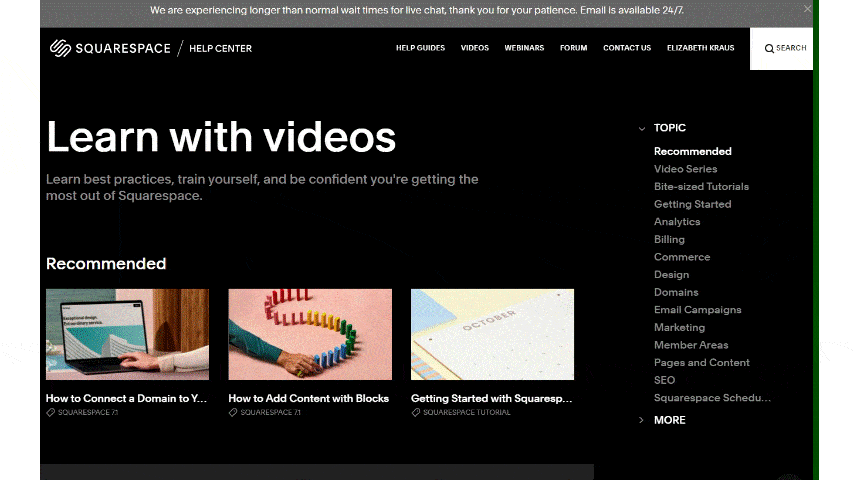Click the MORE heading label
Image resolution: width=853 pixels, height=480 pixels.
(669, 420)
